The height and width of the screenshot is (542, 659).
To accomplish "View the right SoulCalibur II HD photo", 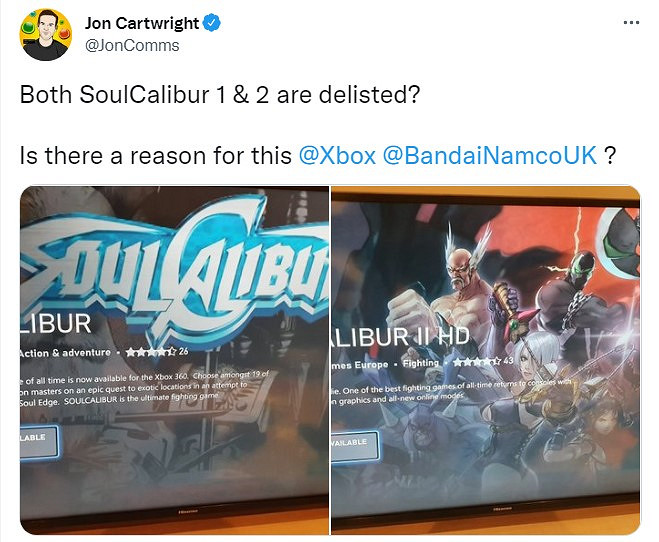I will click(x=486, y=360).
